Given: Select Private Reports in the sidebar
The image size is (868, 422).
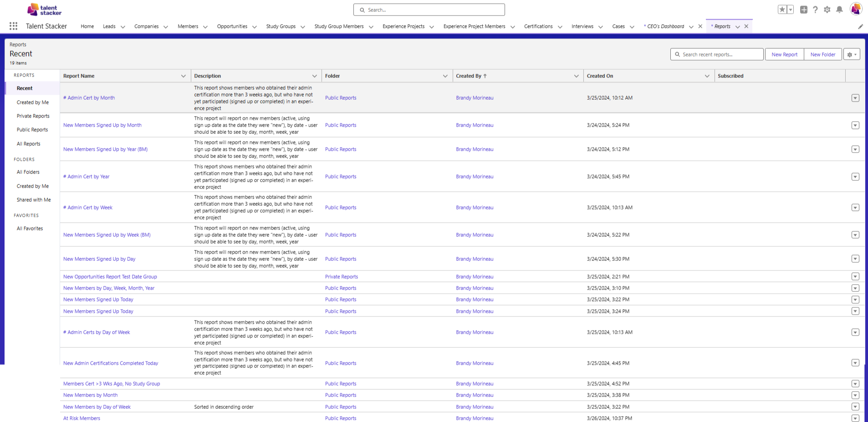Looking at the screenshot, I should coord(33,116).
